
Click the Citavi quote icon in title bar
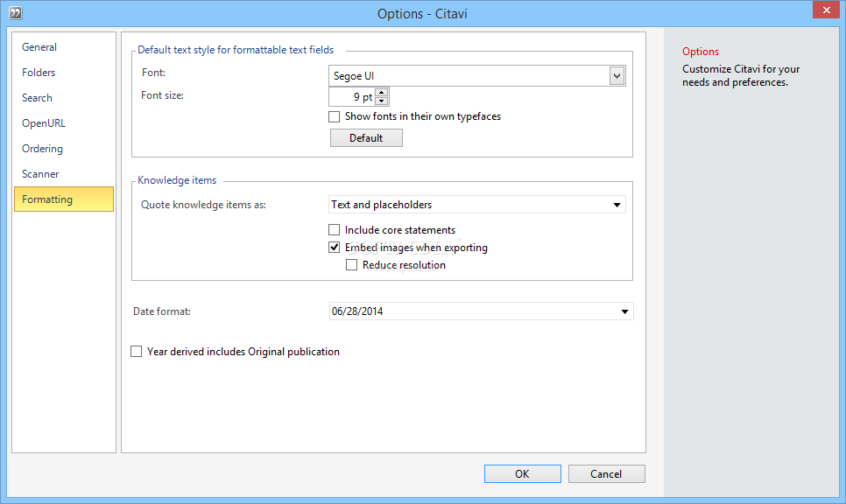click(16, 12)
